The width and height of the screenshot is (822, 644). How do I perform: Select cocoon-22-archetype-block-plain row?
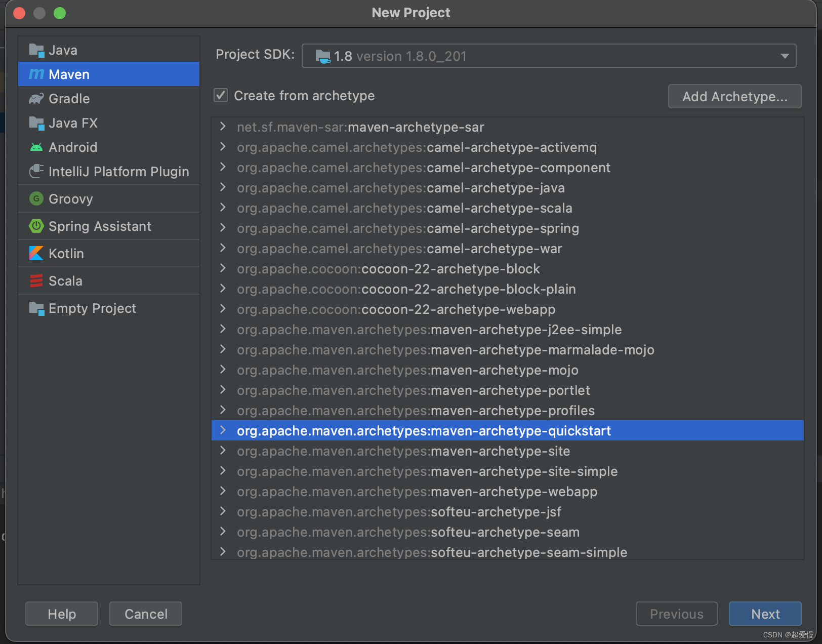(x=507, y=289)
